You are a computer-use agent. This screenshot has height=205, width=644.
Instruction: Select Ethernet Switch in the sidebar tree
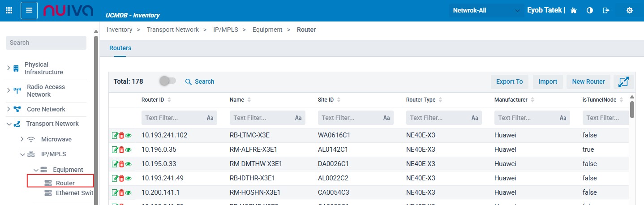coord(74,193)
